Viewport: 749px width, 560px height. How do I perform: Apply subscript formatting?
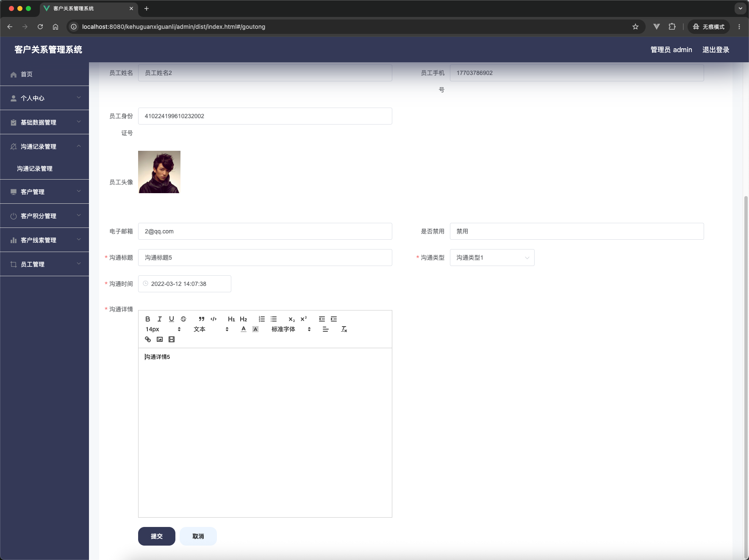click(x=291, y=319)
